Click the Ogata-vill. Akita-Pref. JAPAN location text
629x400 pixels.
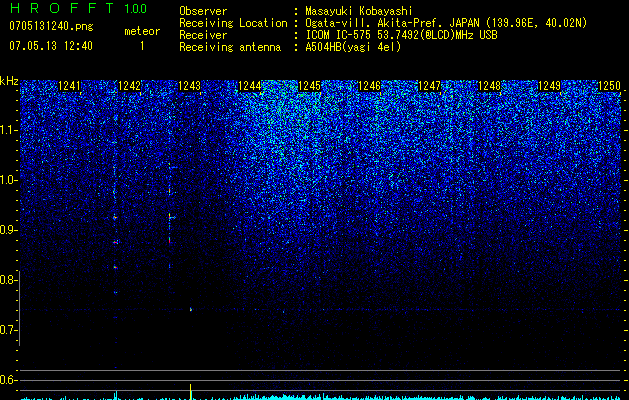tap(446, 24)
